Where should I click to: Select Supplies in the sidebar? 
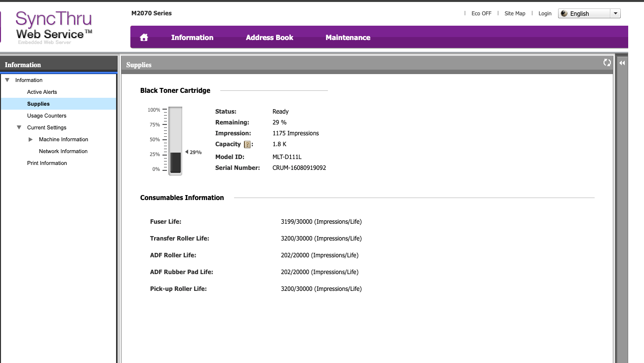pyautogui.click(x=58, y=104)
